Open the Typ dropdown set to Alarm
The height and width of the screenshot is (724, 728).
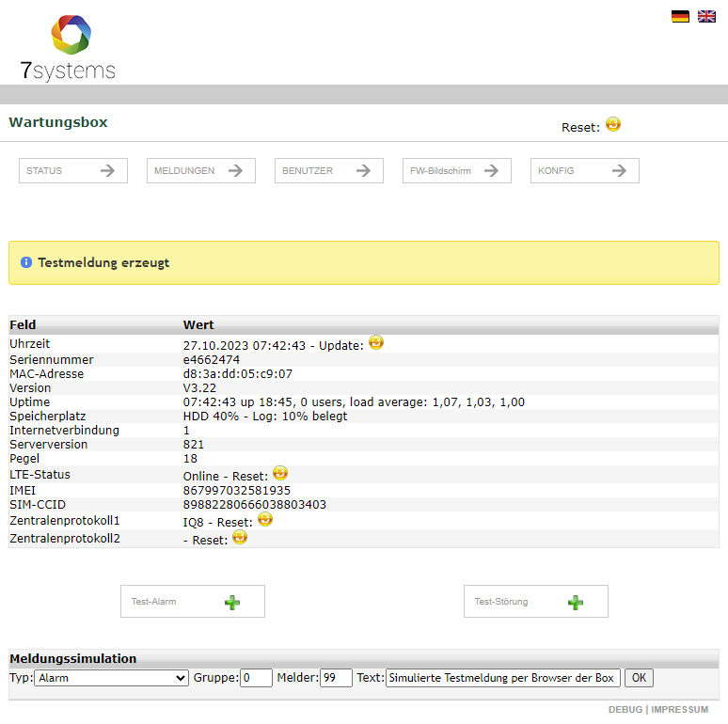(x=111, y=678)
